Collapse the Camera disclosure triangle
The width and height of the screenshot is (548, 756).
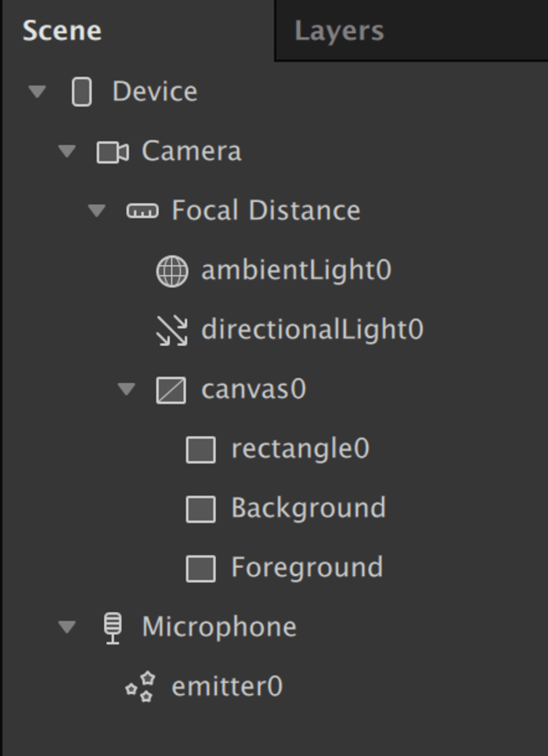67,151
